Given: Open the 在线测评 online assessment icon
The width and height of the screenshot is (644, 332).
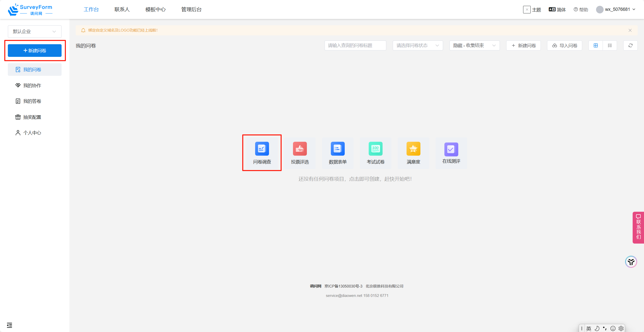Looking at the screenshot, I should point(451,149).
